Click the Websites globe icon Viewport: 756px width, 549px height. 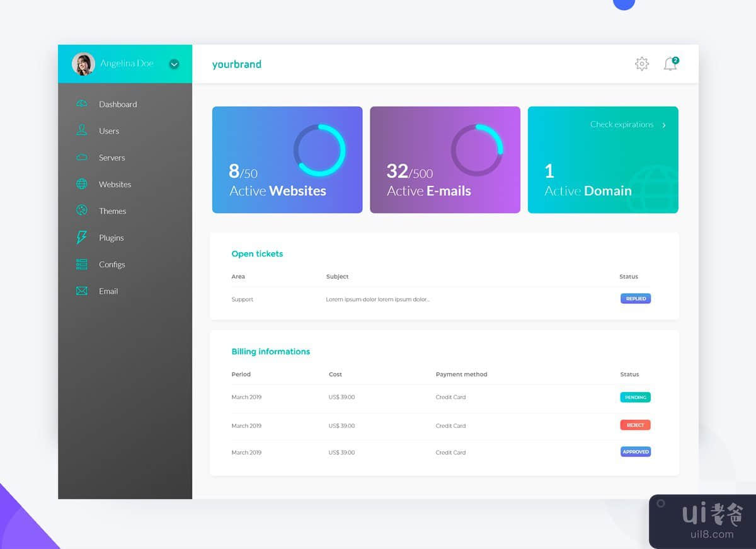[x=82, y=184]
